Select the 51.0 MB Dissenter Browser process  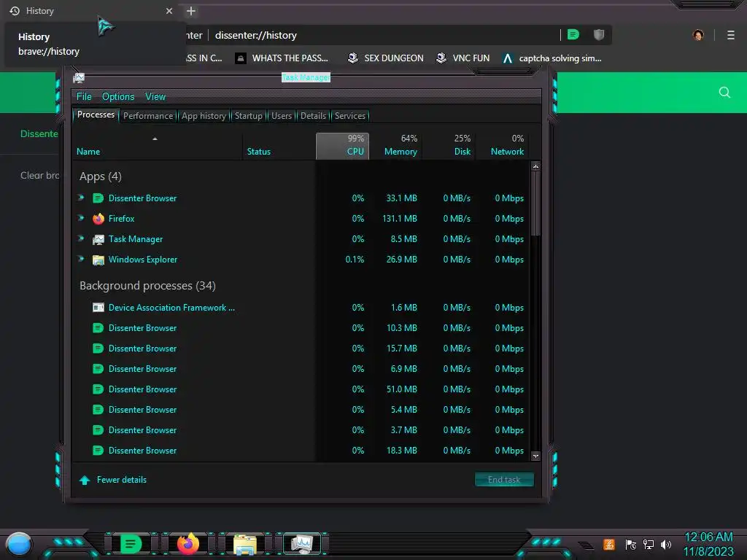pos(301,389)
